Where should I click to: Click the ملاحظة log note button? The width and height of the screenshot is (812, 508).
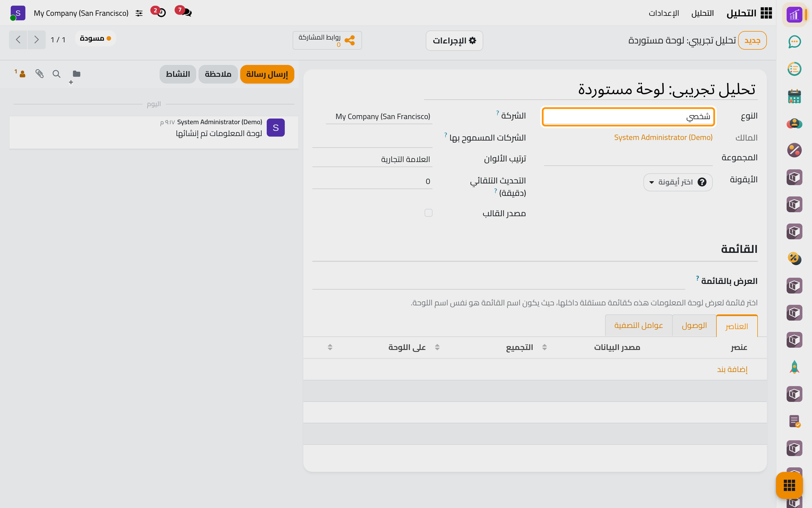click(218, 74)
